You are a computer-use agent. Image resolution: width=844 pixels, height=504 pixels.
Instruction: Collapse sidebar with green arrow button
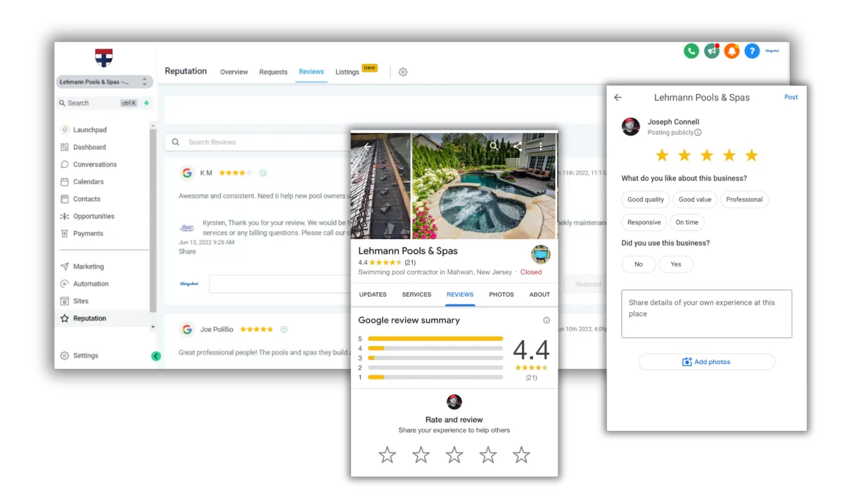pyautogui.click(x=156, y=356)
